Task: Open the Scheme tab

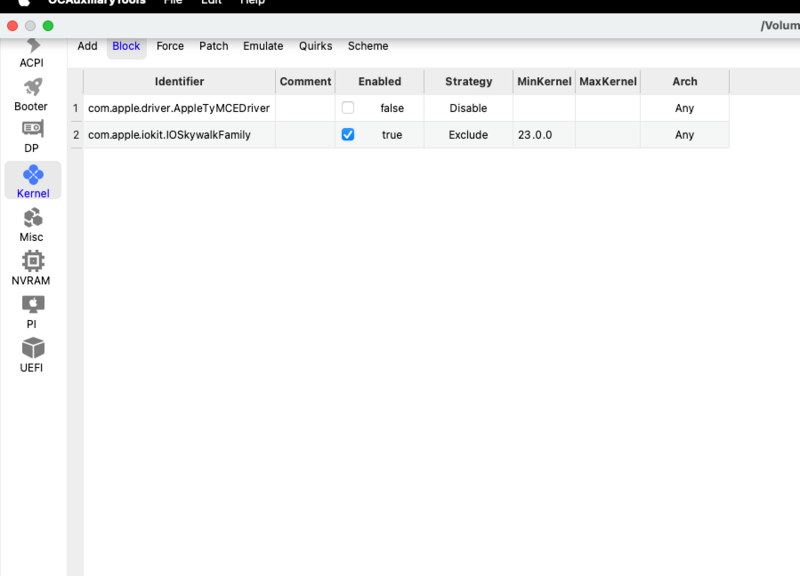Action: (x=368, y=46)
